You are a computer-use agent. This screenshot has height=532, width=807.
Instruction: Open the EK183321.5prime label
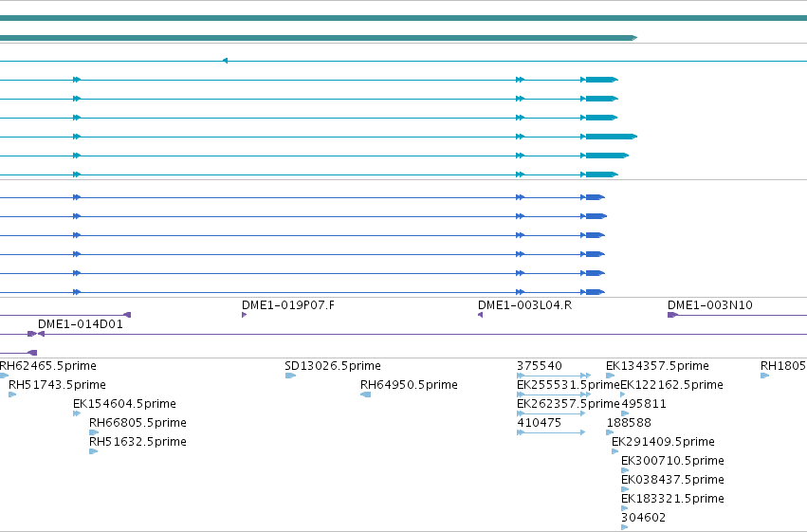[672, 499]
